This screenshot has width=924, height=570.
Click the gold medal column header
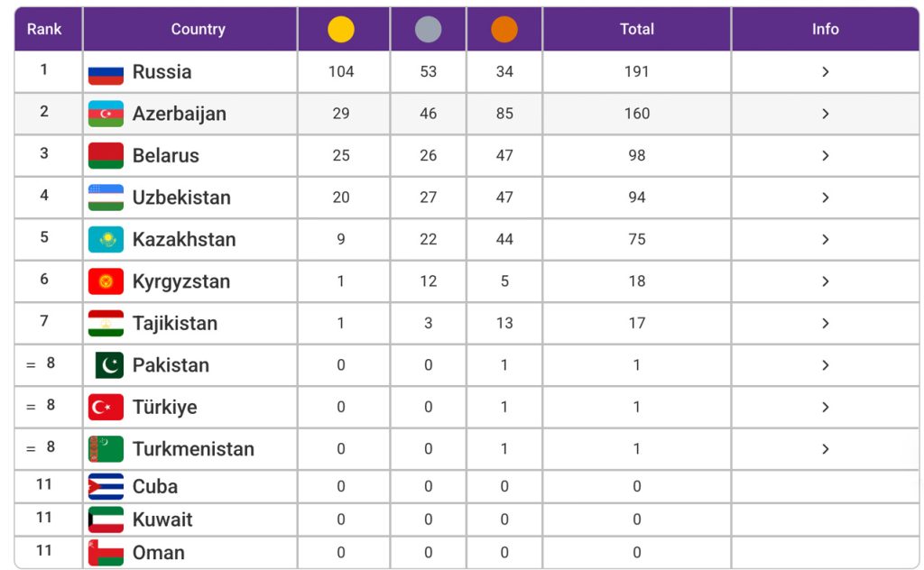341,30
